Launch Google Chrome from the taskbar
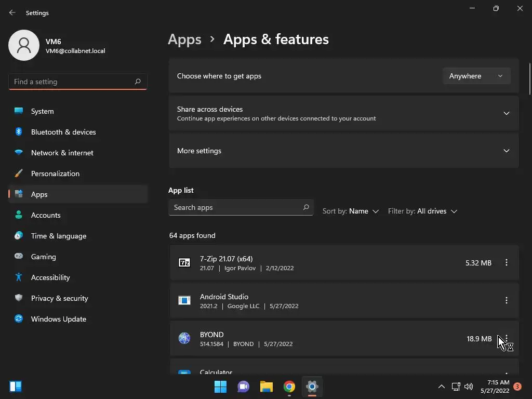Screen dimensions: 532x399 pyautogui.click(x=289, y=387)
